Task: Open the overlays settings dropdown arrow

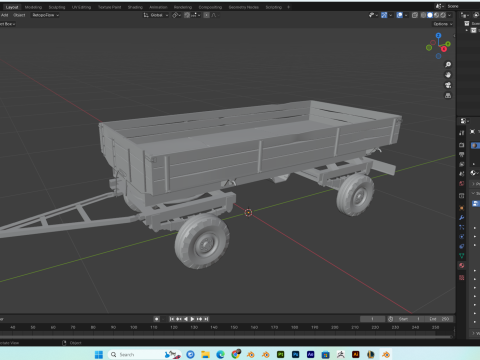Action: (406, 15)
